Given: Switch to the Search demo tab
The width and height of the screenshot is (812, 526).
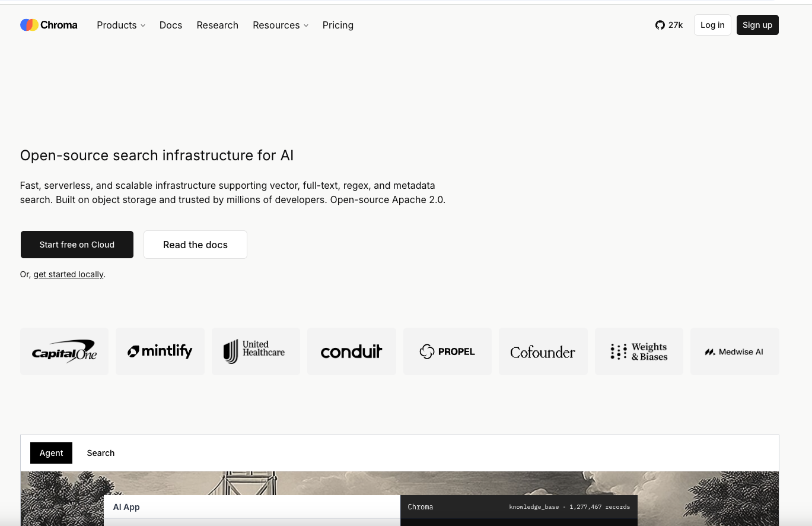Looking at the screenshot, I should tap(101, 453).
